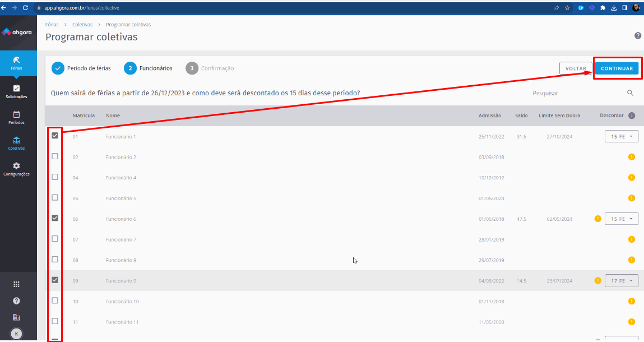Screen dimensions: 644x342
Task: Click the browser address bar URL
Action: [x=82, y=8]
